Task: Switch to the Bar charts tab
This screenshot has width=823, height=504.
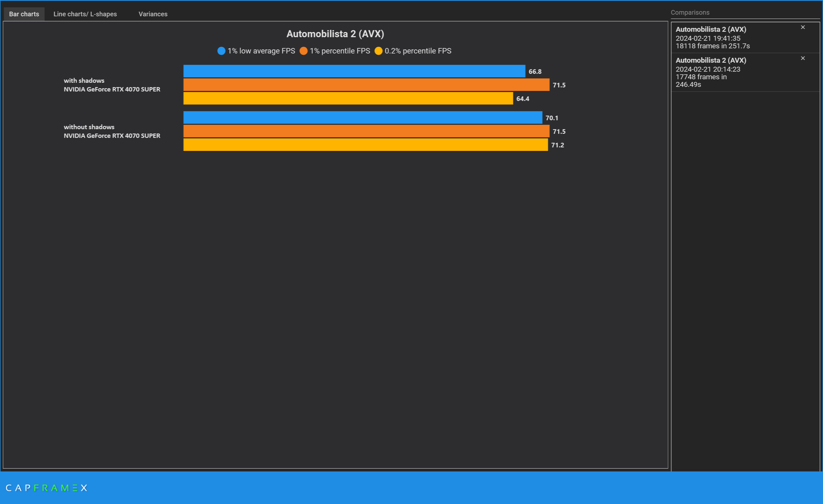Action: [x=24, y=14]
